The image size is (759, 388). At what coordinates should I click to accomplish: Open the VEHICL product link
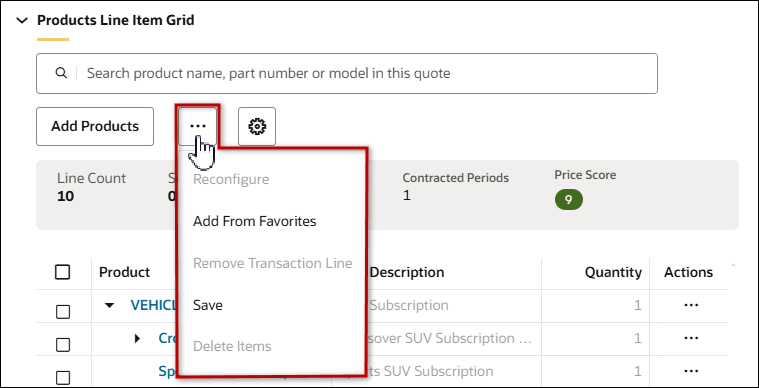(x=152, y=305)
